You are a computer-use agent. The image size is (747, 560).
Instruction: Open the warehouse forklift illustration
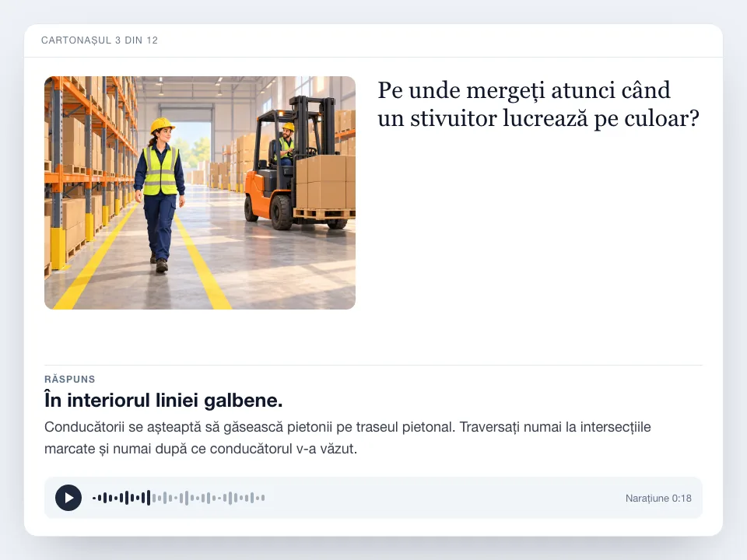(x=200, y=193)
